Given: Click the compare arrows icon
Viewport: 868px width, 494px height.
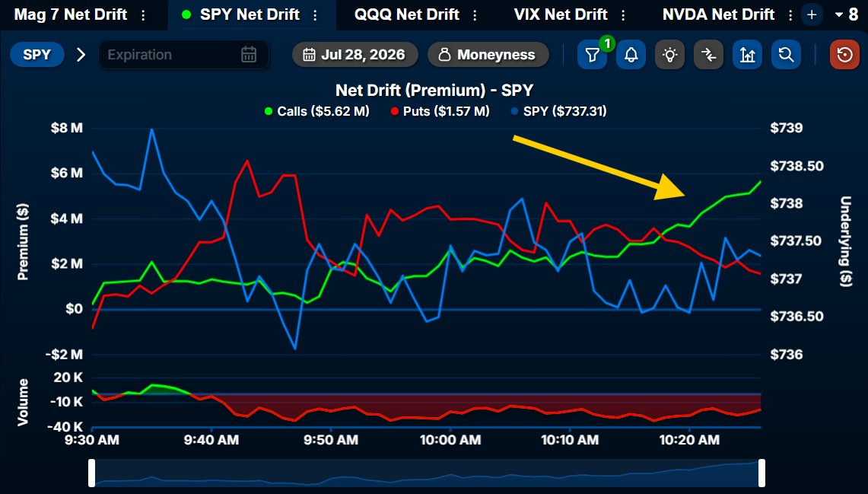Looking at the screenshot, I should pos(708,55).
